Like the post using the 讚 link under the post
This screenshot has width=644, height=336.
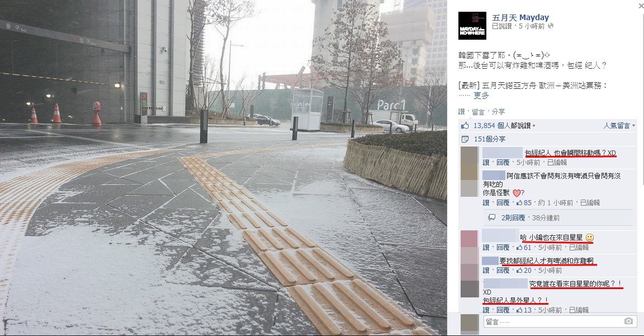point(461,111)
